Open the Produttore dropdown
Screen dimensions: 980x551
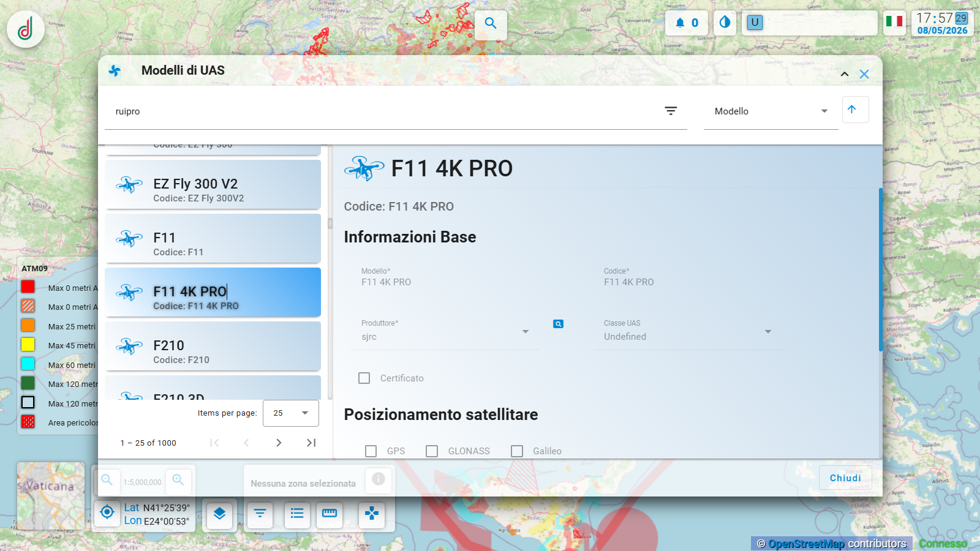pos(445,332)
